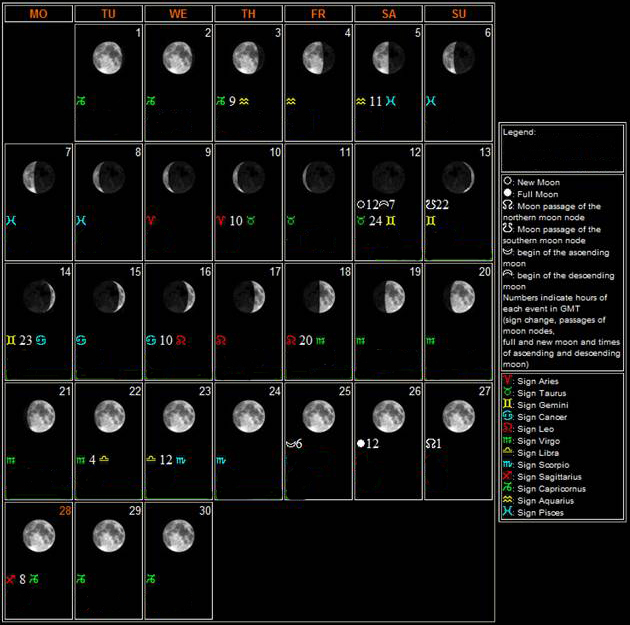Image resolution: width=630 pixels, height=625 pixels.
Task: Click the new moon symbol on day 12
Action: point(361,204)
